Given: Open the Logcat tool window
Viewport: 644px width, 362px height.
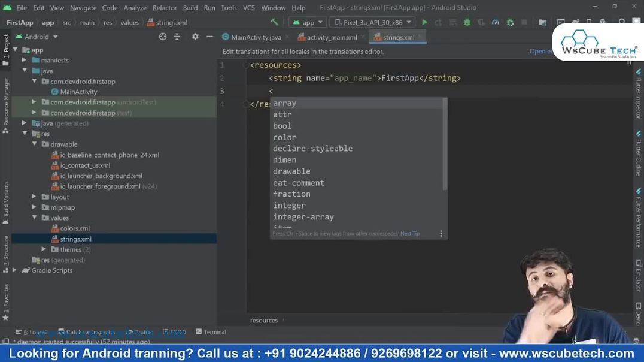Looking at the screenshot, I should point(33,331).
